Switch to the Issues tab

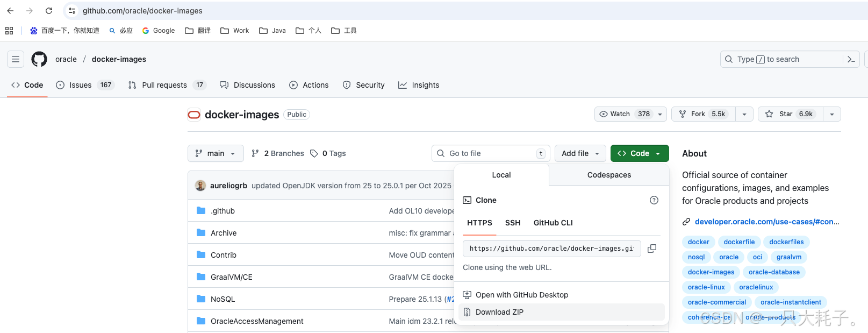click(85, 85)
